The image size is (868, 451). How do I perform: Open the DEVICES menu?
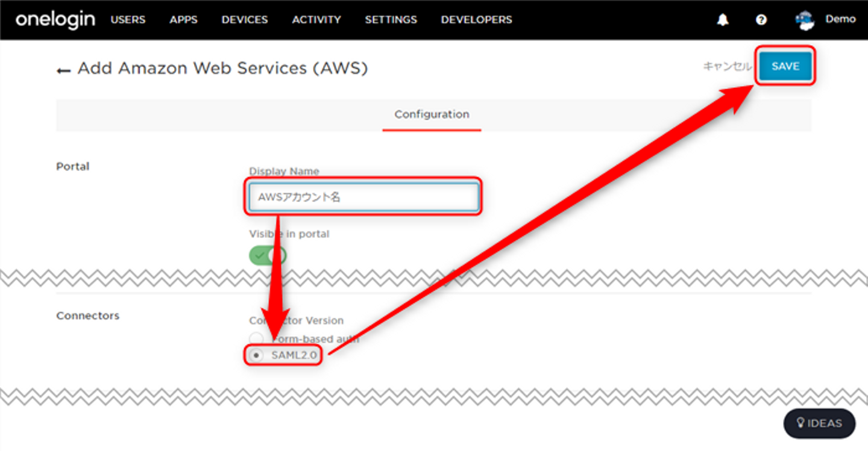245,20
